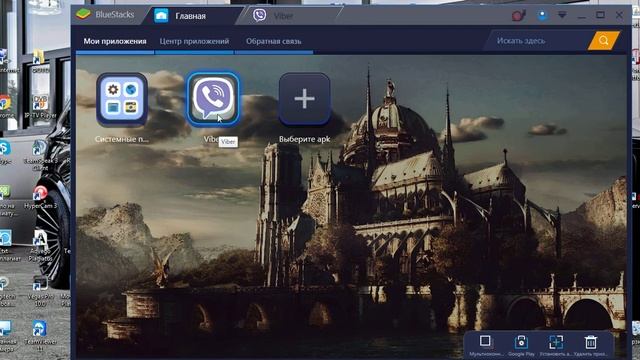Open the blue account icon in the title bar

pos(542,16)
